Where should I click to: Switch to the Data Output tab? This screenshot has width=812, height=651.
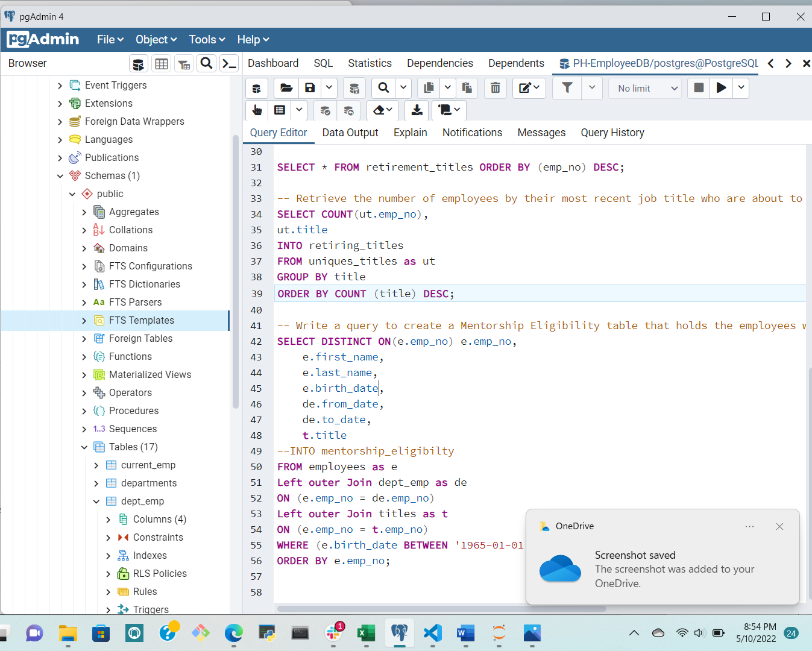[x=350, y=133]
